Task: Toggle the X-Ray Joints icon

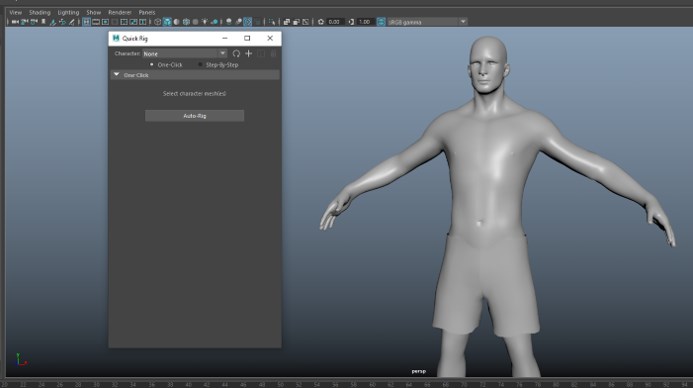Action: coord(305,22)
